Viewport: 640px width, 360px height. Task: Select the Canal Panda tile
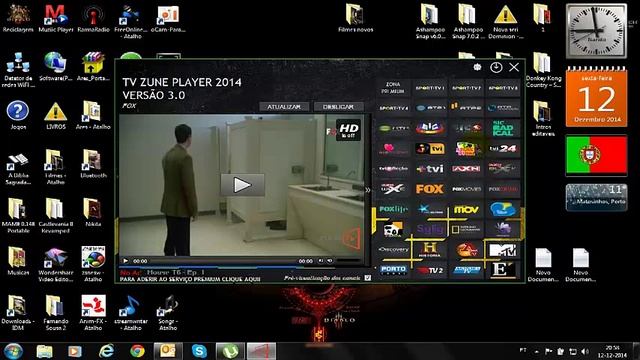pos(393,229)
